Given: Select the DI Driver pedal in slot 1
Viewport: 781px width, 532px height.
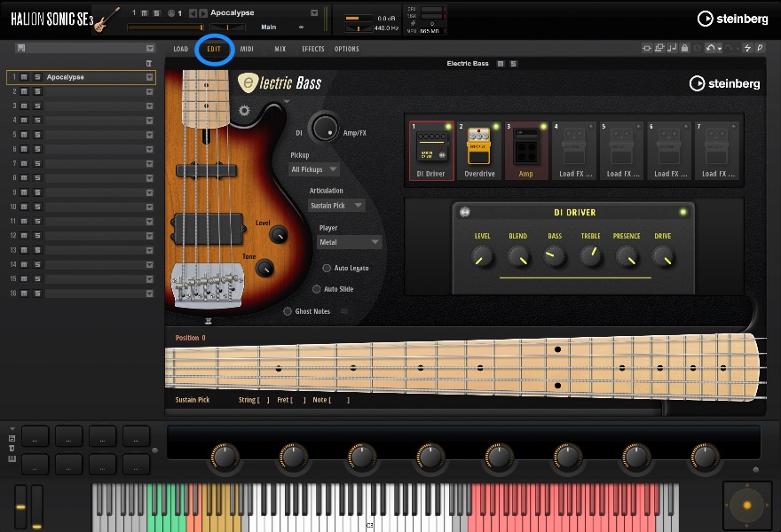Looking at the screenshot, I should click(431, 151).
